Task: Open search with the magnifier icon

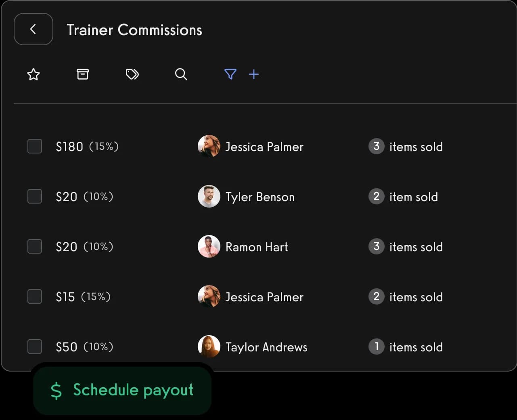Action: 181,74
